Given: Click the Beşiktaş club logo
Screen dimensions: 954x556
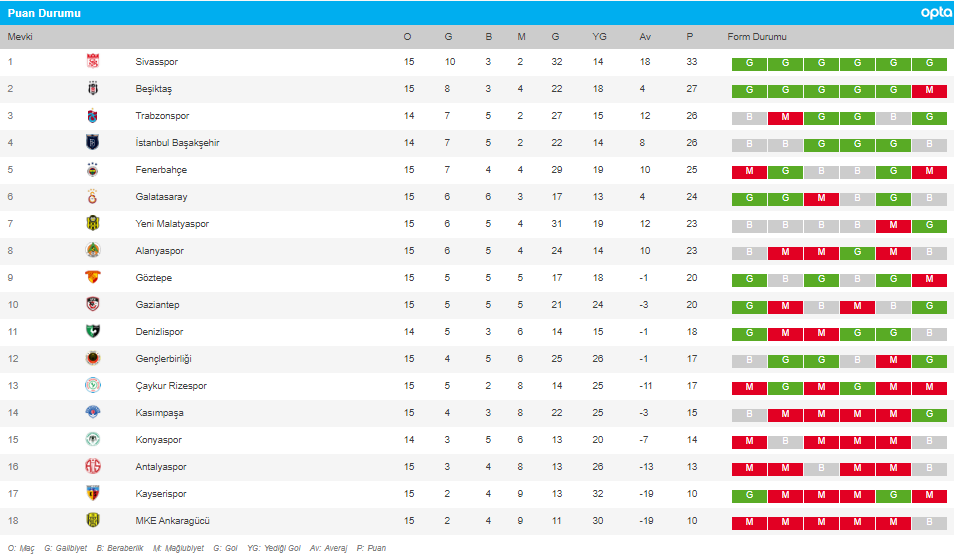Looking at the screenshot, I should pos(92,89).
